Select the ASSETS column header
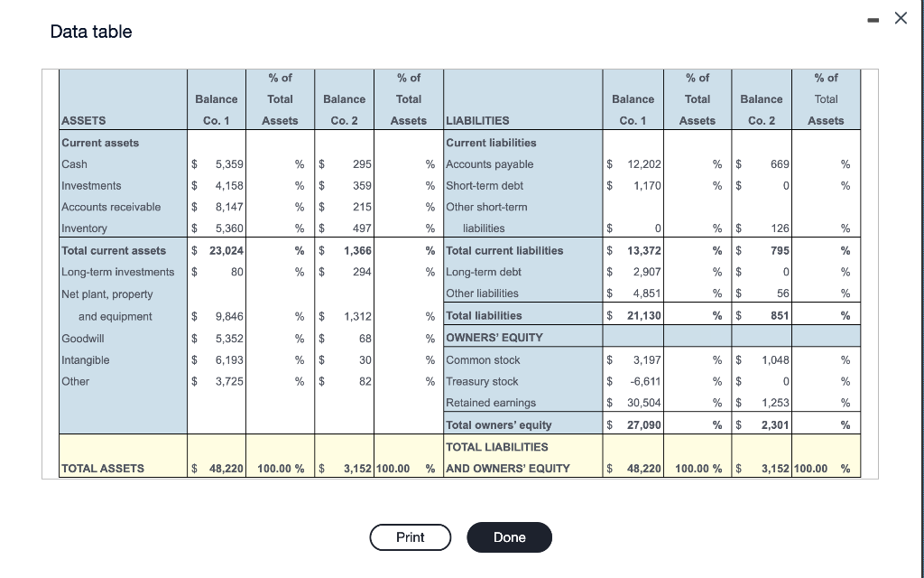 pos(81,120)
